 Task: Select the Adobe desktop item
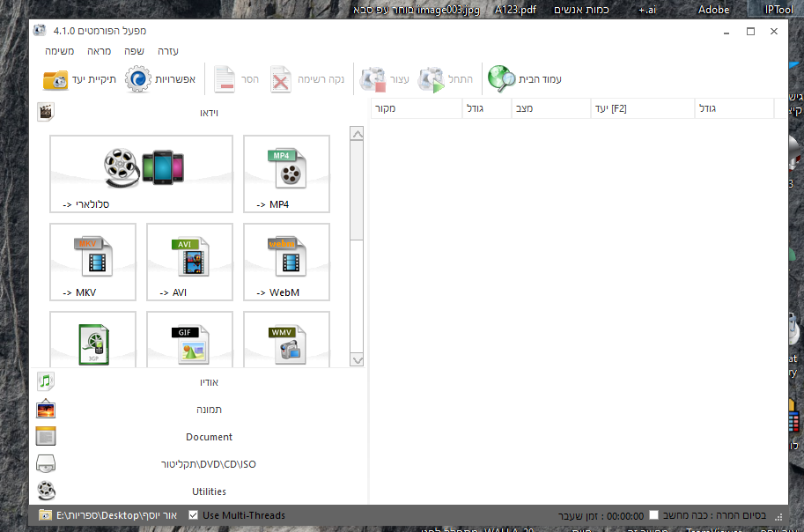[x=714, y=9]
